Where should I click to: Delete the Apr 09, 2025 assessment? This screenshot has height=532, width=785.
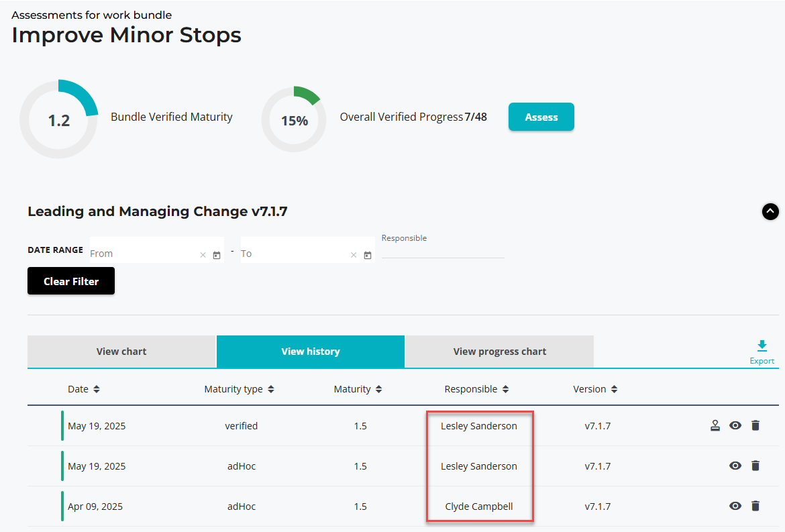tap(755, 506)
